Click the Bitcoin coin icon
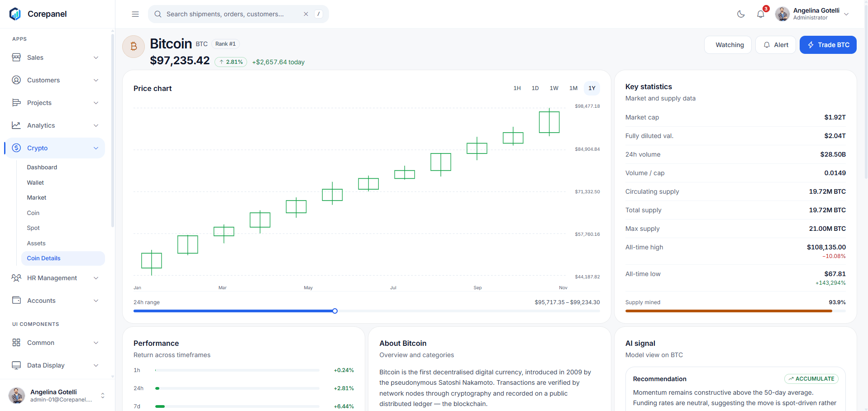The image size is (868, 411). pyautogui.click(x=134, y=47)
